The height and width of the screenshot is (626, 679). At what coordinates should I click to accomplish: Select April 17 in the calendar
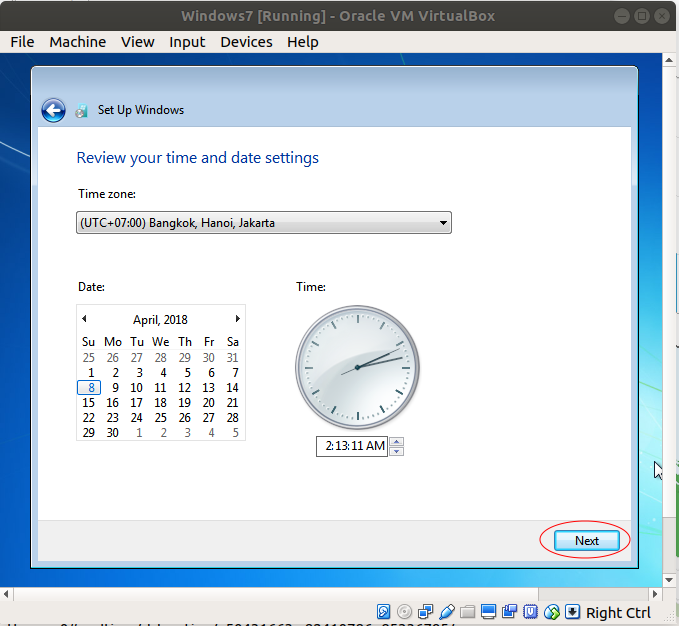136,403
